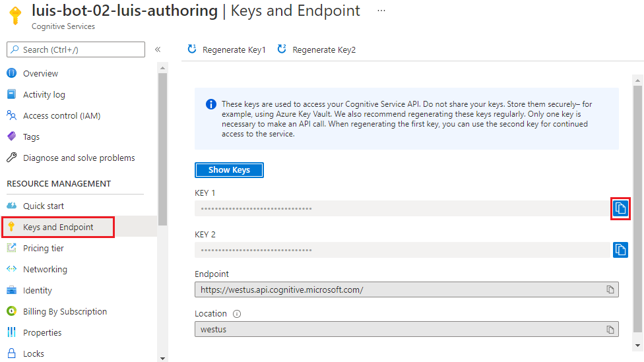
Task: Go to Activity log
Action: point(44,94)
